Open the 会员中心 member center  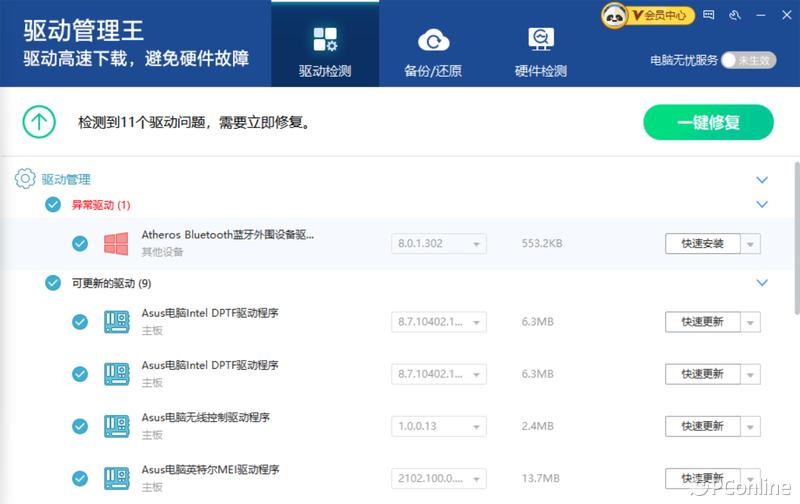click(x=663, y=16)
